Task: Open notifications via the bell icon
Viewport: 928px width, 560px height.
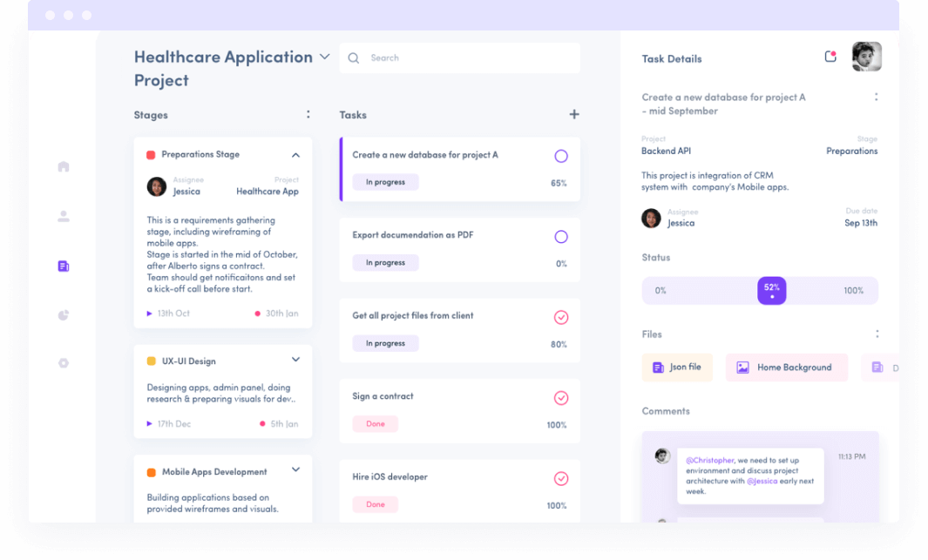Action: click(830, 56)
